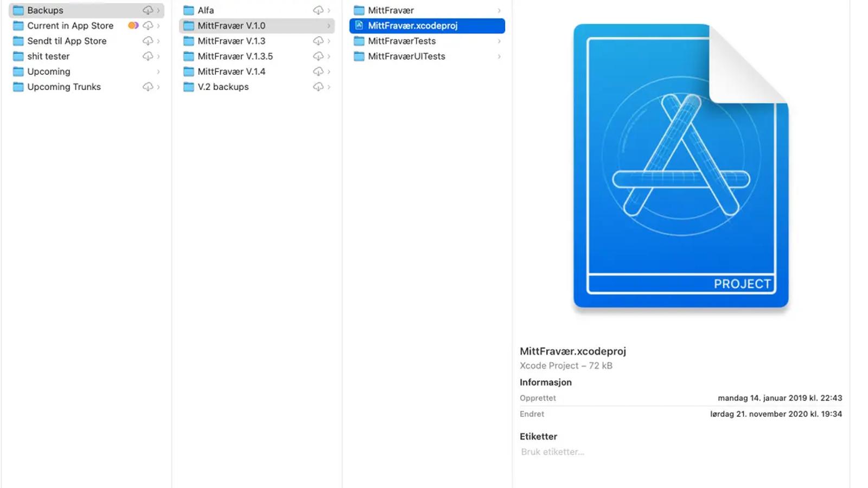Click the MittFraværTests folder icon

tap(359, 41)
